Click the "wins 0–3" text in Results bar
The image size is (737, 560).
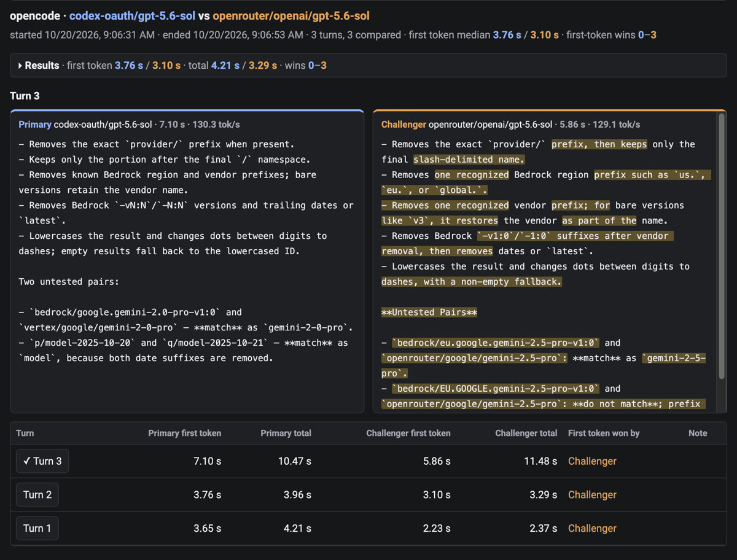(x=306, y=65)
